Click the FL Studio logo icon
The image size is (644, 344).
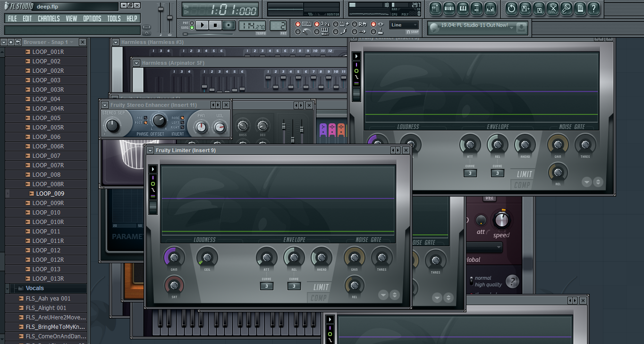point(8,6)
